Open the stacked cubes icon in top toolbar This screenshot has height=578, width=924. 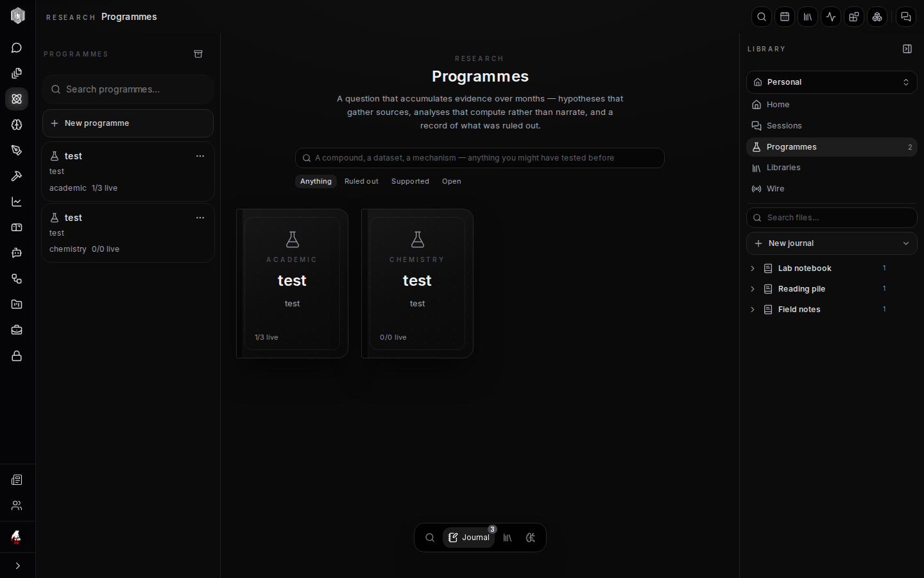pos(877,17)
